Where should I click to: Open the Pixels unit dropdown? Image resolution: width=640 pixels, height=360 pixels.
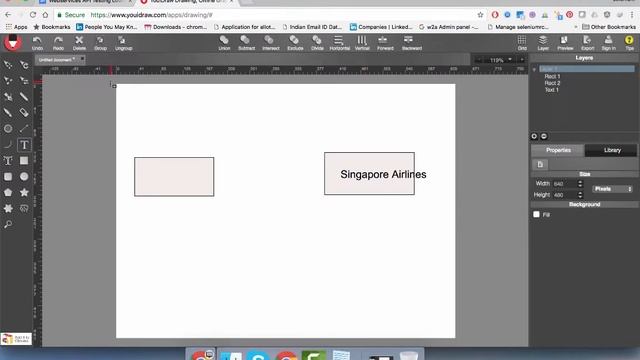pyautogui.click(x=612, y=189)
